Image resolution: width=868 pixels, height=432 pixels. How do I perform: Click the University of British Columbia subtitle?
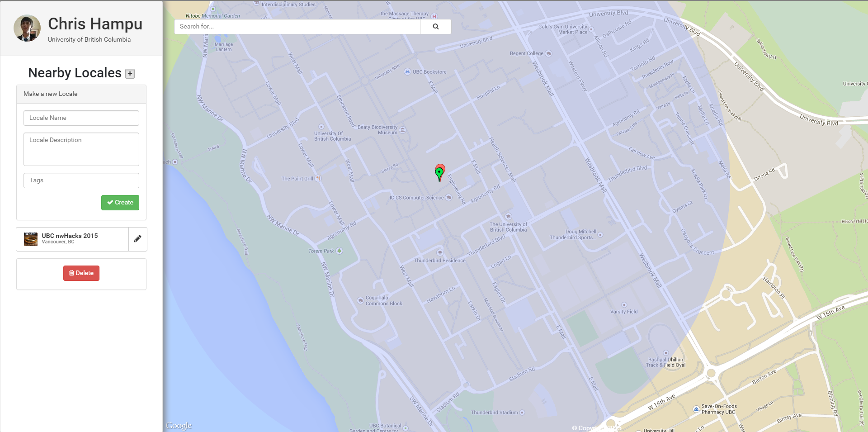click(90, 40)
